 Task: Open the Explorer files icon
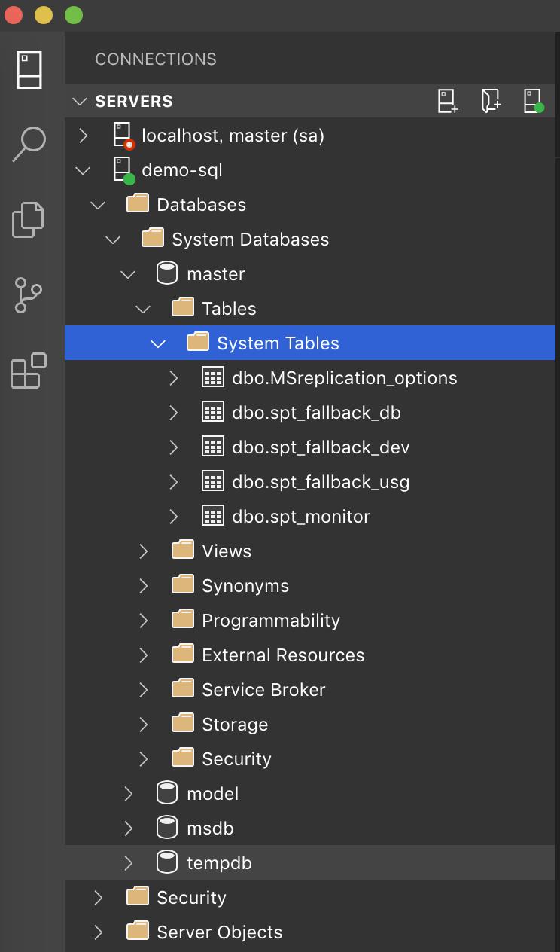(x=29, y=219)
